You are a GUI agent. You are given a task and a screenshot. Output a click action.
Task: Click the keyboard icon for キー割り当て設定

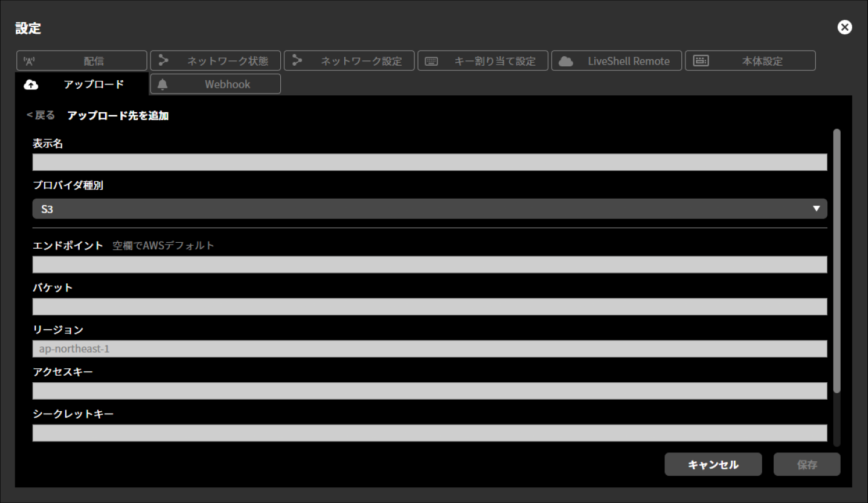pos(431,61)
